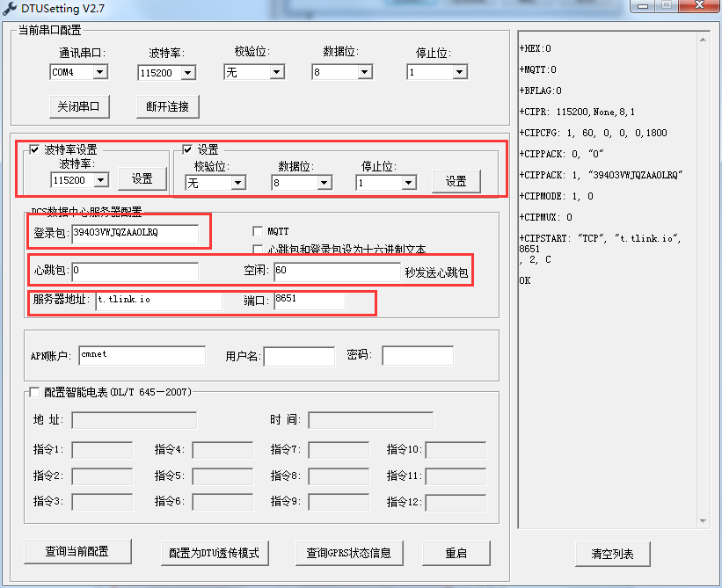The height and width of the screenshot is (588, 722).
Task: Open the 通讯串口 COM4 dropdown
Action: pos(99,72)
